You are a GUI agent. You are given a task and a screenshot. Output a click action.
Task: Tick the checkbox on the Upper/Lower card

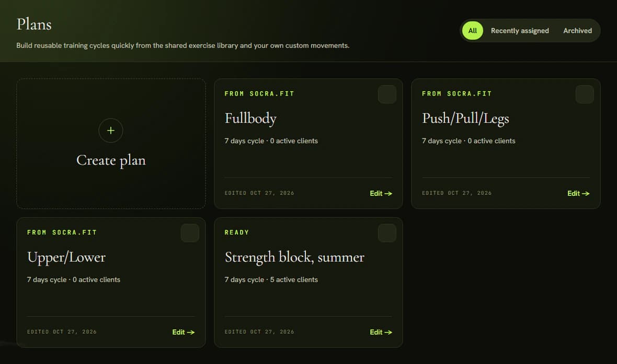tap(190, 233)
